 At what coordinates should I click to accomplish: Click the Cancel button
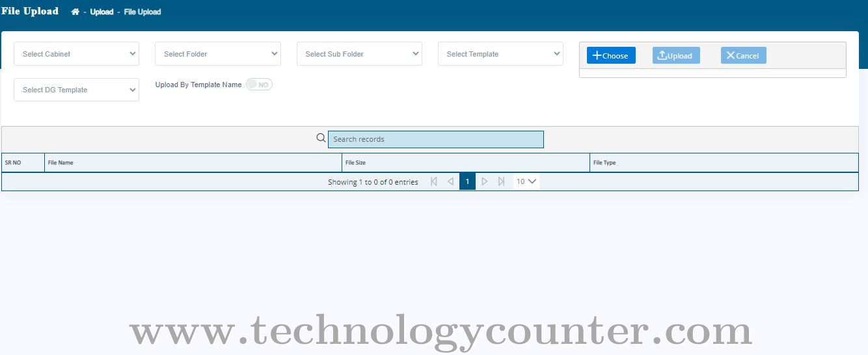[744, 55]
